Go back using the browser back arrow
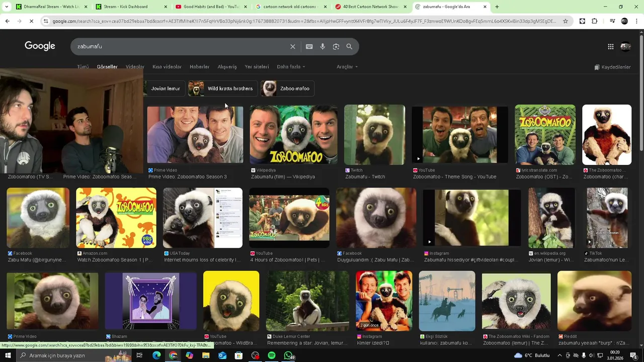 click(7, 21)
